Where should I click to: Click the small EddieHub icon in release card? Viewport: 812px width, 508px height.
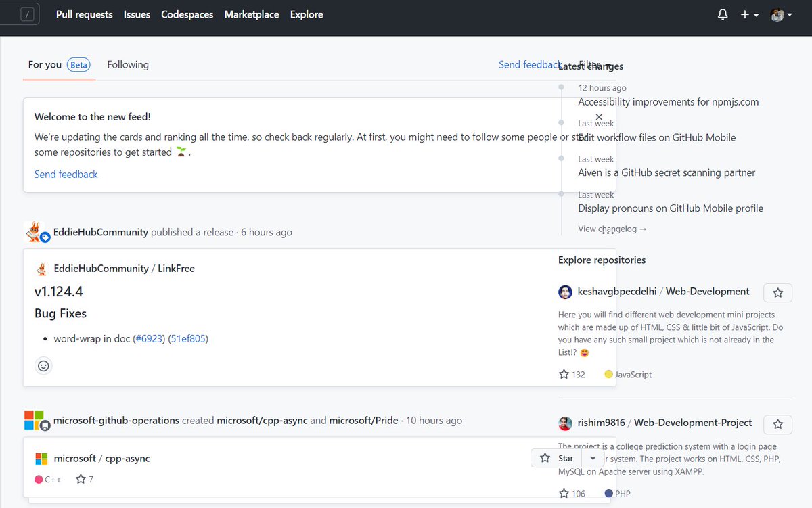pos(41,269)
